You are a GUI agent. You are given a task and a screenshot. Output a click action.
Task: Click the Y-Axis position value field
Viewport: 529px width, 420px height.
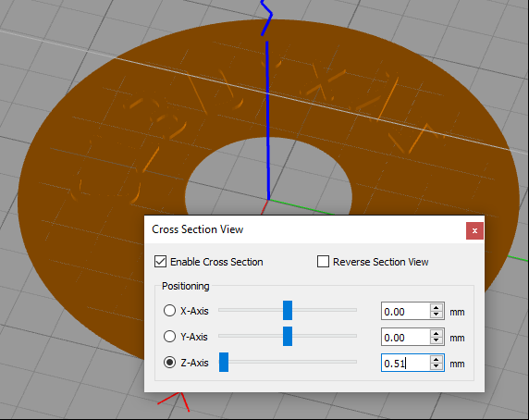point(406,337)
